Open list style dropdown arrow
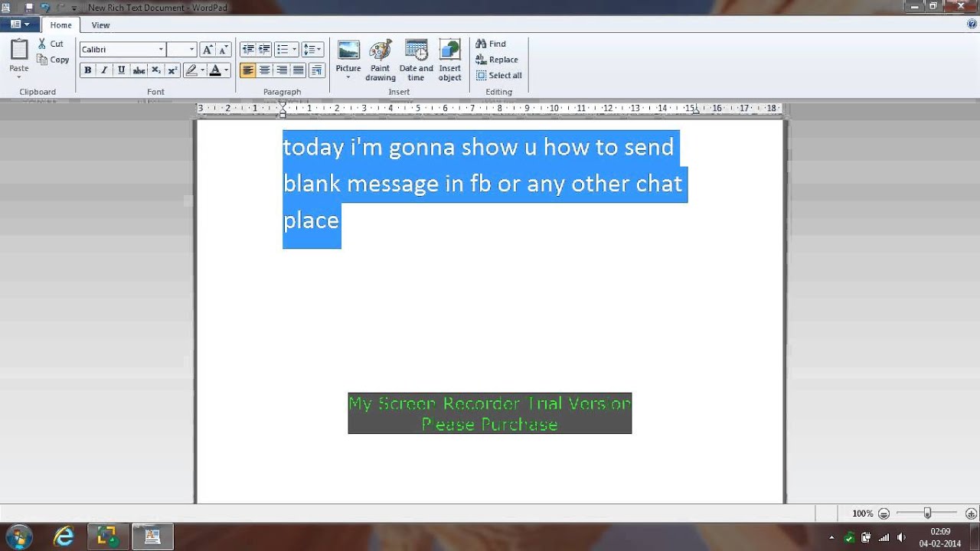Image resolution: width=980 pixels, height=551 pixels. click(295, 49)
